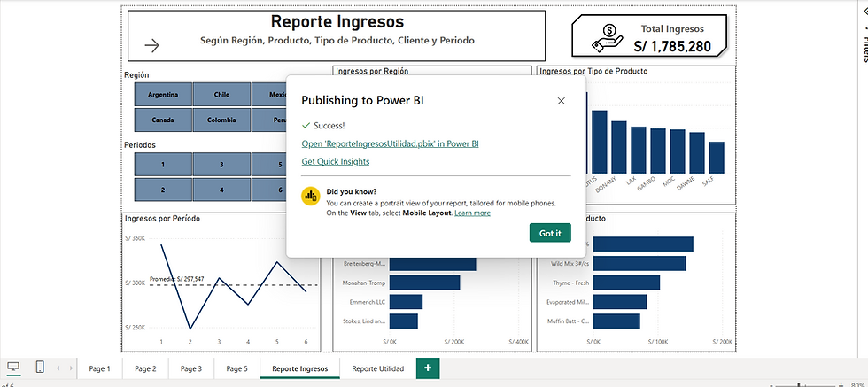Select period 1 in Periodos slicer

(x=163, y=165)
